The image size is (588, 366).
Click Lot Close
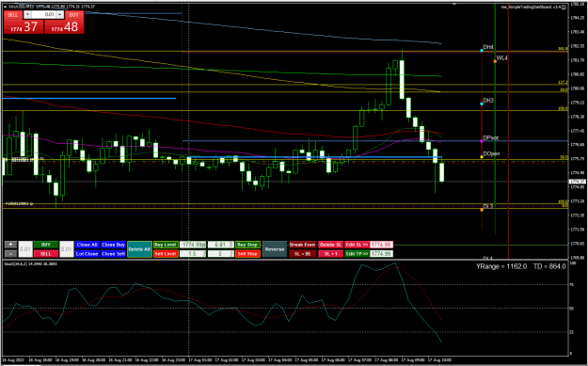pos(87,254)
